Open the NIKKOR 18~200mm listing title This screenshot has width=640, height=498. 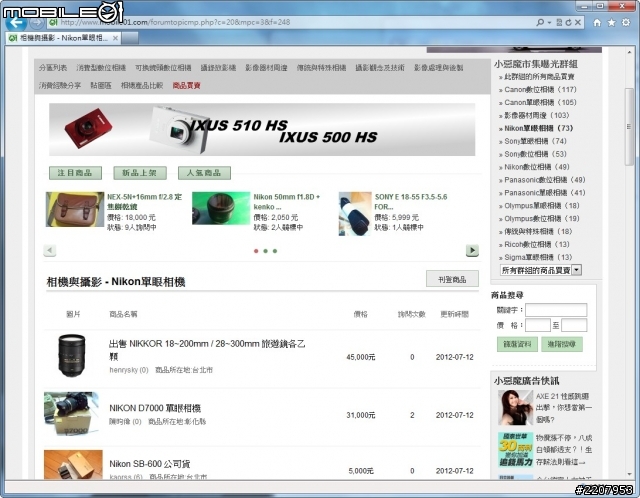pyautogui.click(x=207, y=350)
